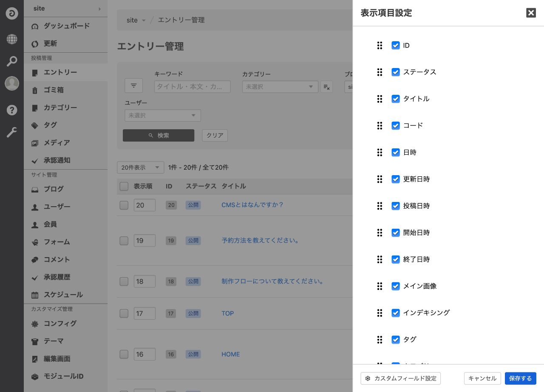
Task: Open admin tools via the wrench icon
Action: click(11, 132)
